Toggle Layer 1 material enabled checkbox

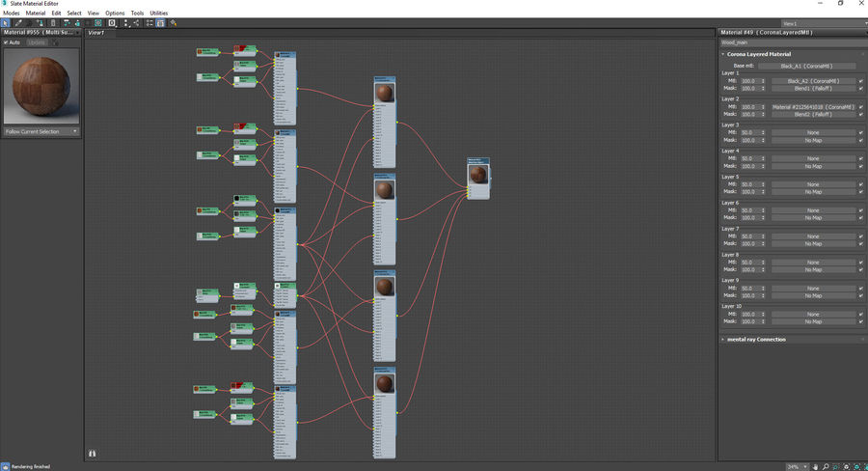coord(861,81)
